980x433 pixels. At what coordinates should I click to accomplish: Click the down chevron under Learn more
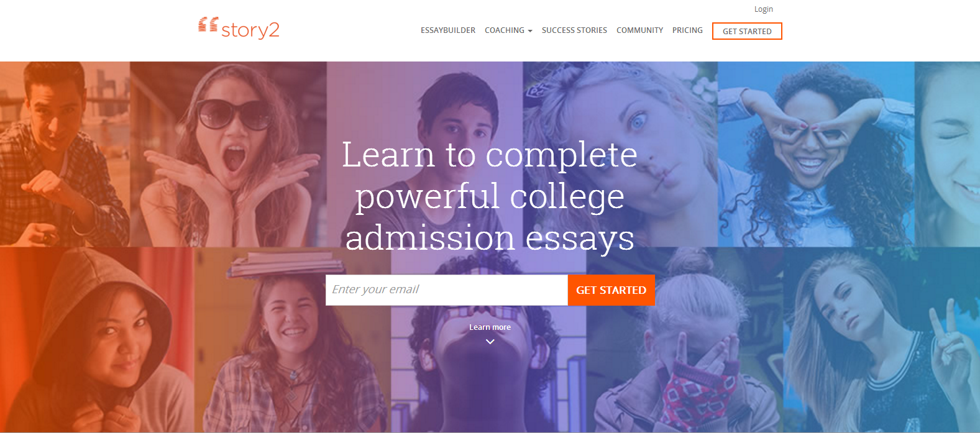[x=490, y=342]
